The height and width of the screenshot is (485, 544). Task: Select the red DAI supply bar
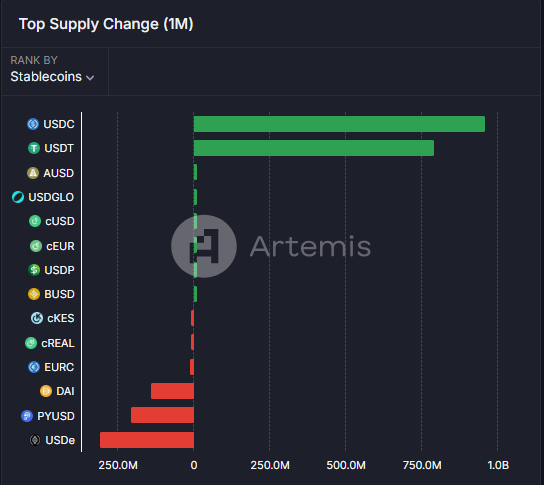[172, 391]
